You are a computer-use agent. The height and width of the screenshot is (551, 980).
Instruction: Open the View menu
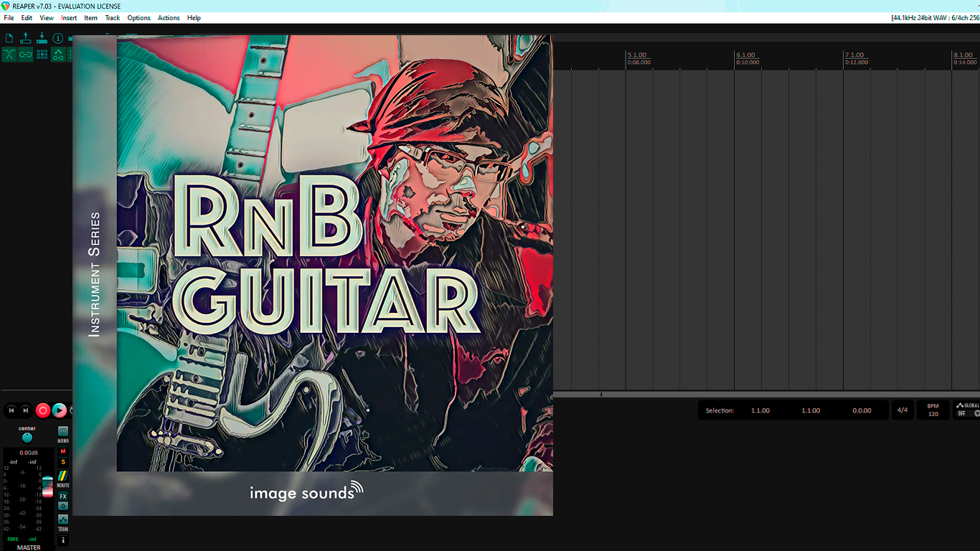pyautogui.click(x=47, y=18)
